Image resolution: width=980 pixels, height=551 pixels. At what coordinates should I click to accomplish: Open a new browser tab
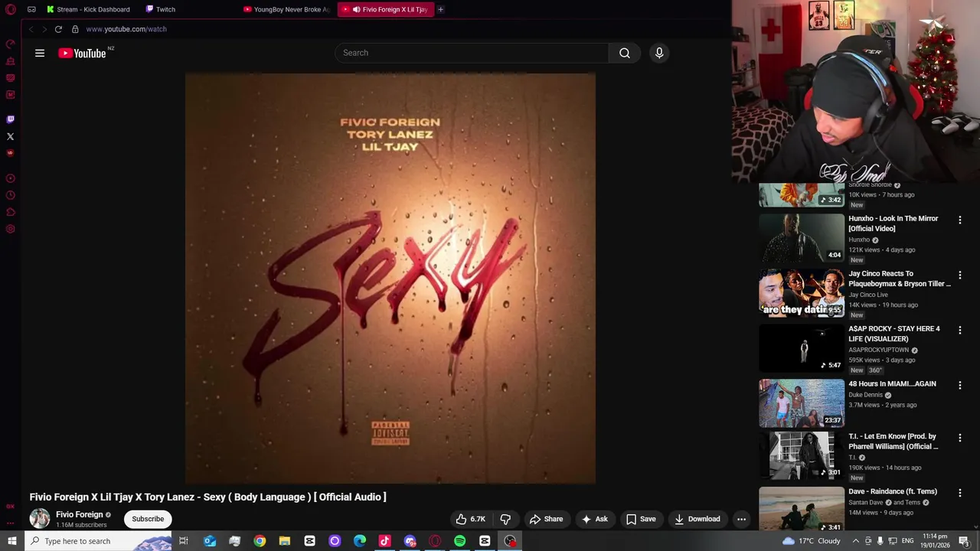440,9
